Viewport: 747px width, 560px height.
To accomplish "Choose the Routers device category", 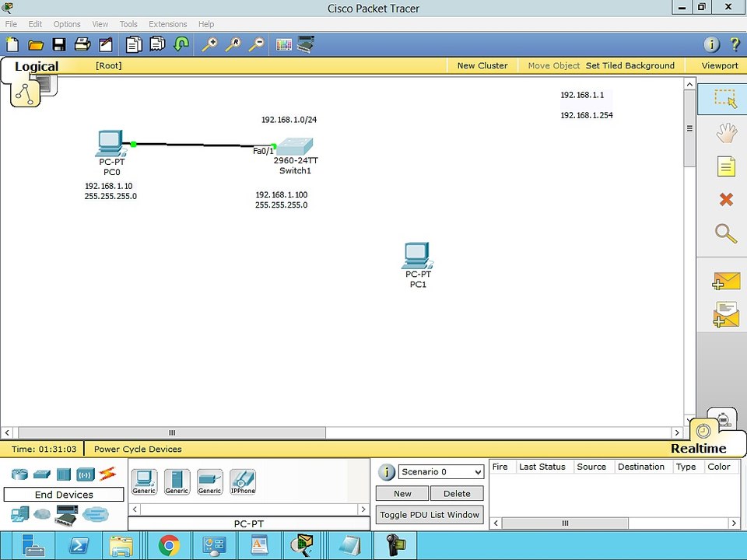I will tap(20, 474).
